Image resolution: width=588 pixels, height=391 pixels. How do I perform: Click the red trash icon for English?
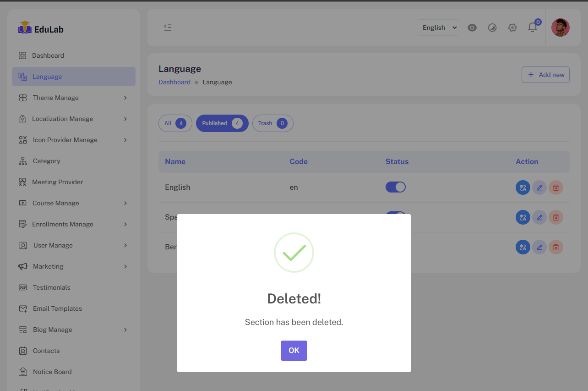(556, 187)
